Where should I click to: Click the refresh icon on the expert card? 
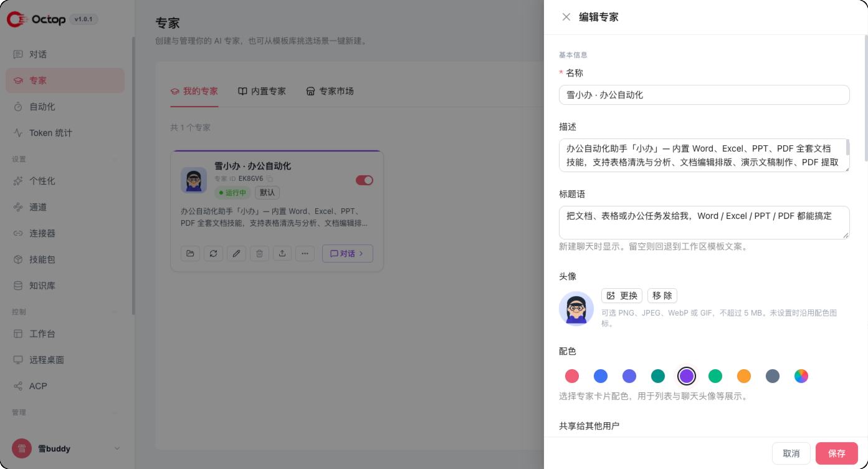point(213,253)
